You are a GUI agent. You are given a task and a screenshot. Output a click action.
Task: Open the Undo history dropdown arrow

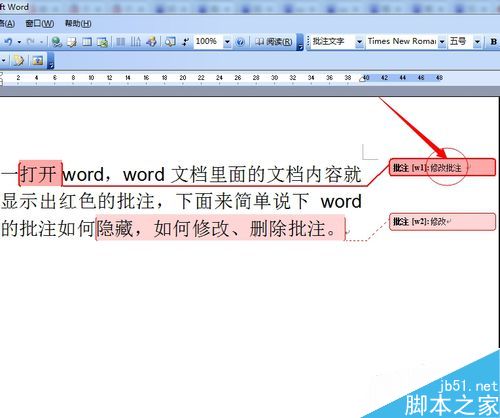[x=19, y=42]
